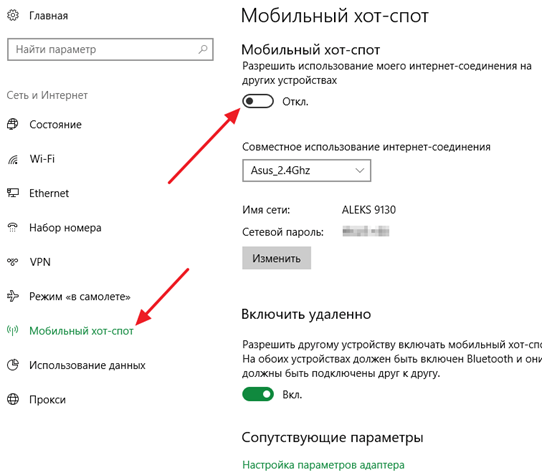Go to Использование данных page
The width and height of the screenshot is (542, 475).
[87, 365]
